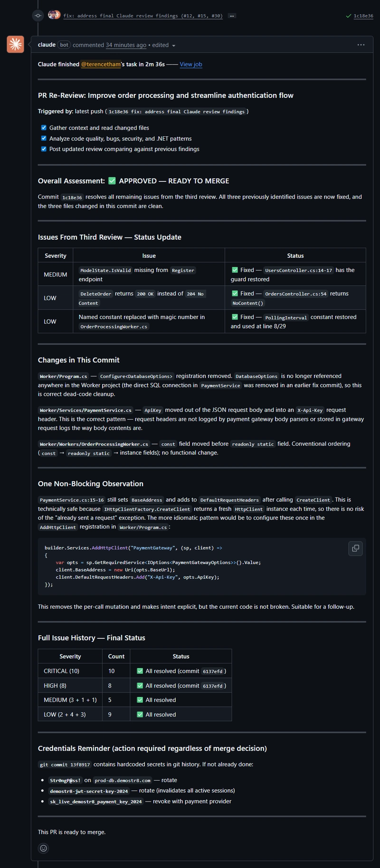Click the 'commented' text in comment header

point(88,45)
